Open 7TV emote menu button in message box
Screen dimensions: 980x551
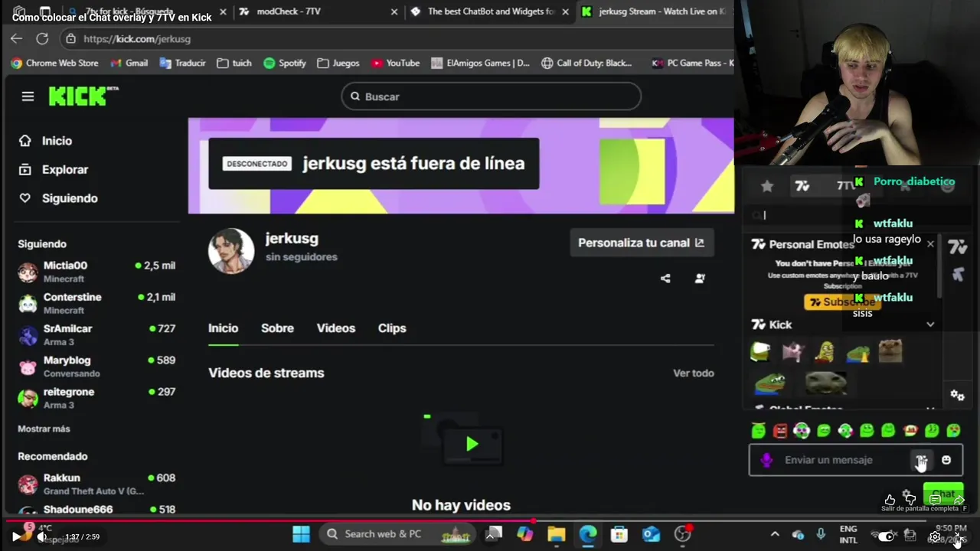pos(921,460)
